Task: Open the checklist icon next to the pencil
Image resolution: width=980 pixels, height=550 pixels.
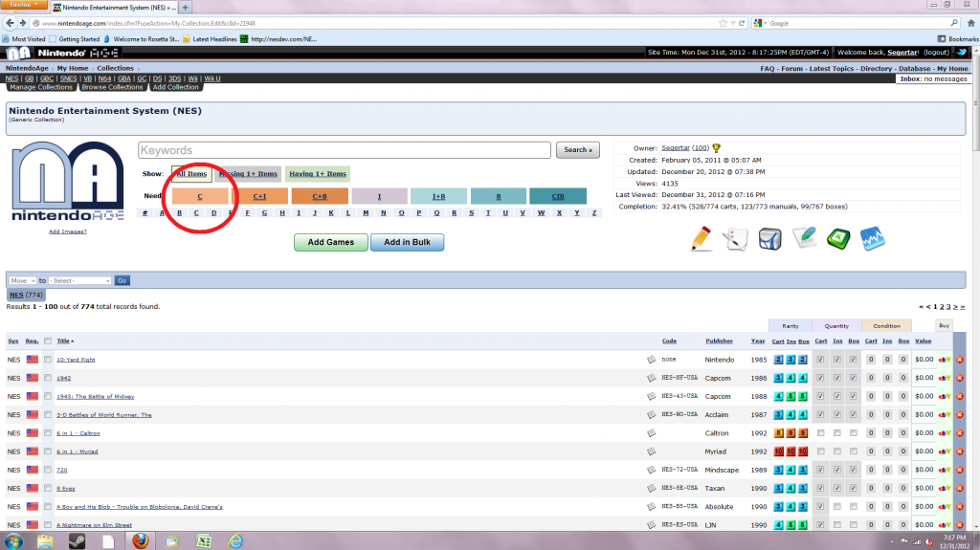Action: tap(736, 239)
